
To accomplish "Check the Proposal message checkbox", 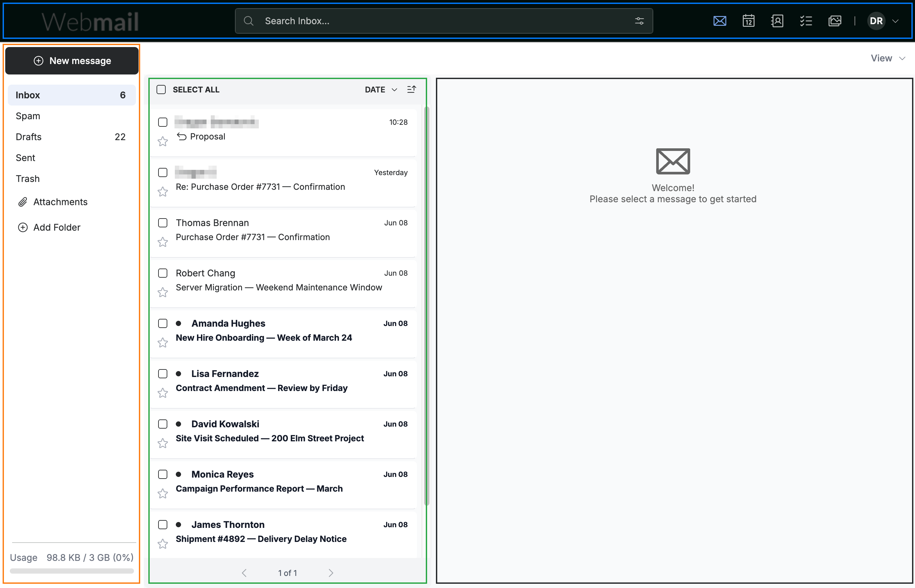I will tap(163, 122).
